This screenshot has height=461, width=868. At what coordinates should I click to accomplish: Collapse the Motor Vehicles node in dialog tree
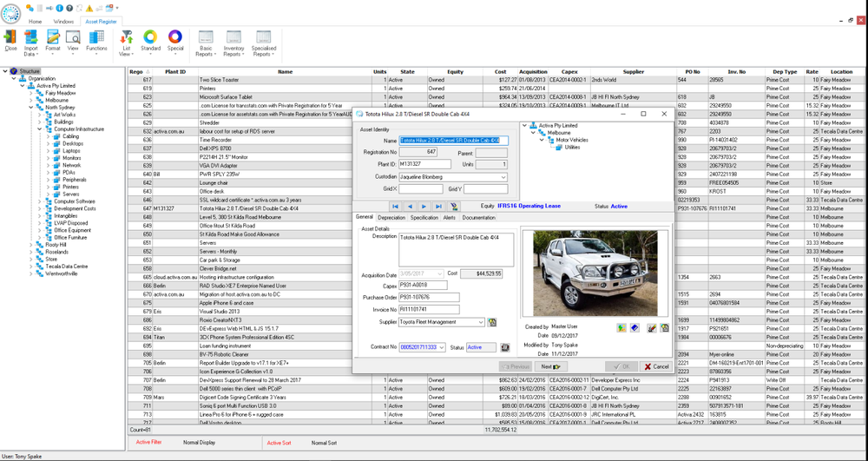[x=542, y=140]
